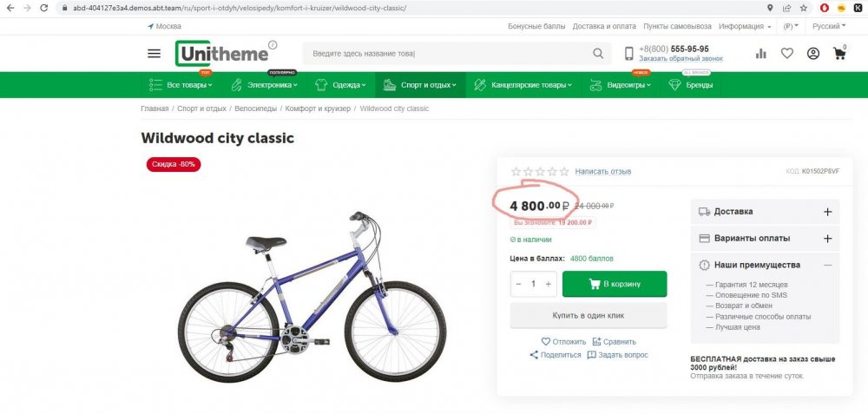Add the bike with В корзину button
This screenshot has height=414, width=868.
[615, 284]
